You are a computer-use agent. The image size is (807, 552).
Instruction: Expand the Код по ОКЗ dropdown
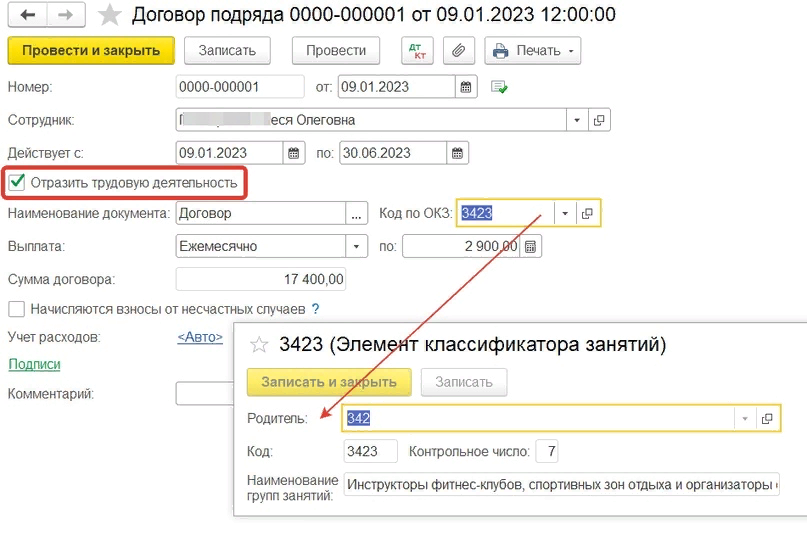pos(565,213)
